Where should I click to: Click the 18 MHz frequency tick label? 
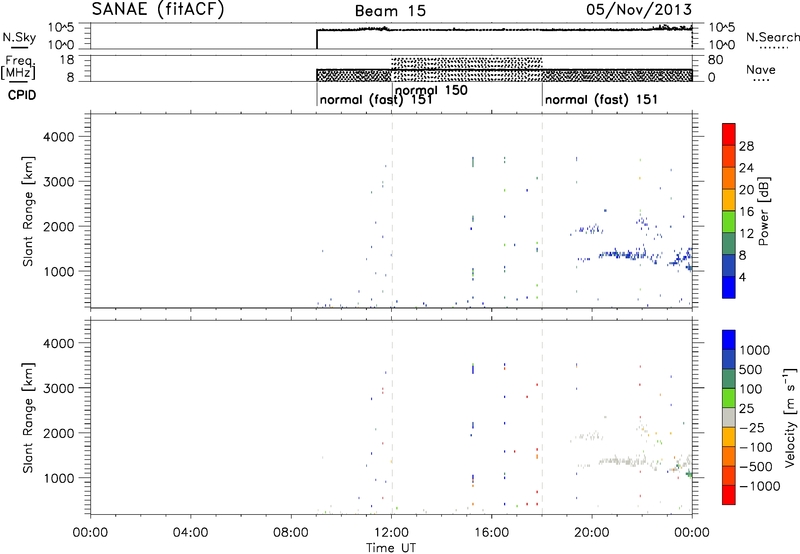67,60
